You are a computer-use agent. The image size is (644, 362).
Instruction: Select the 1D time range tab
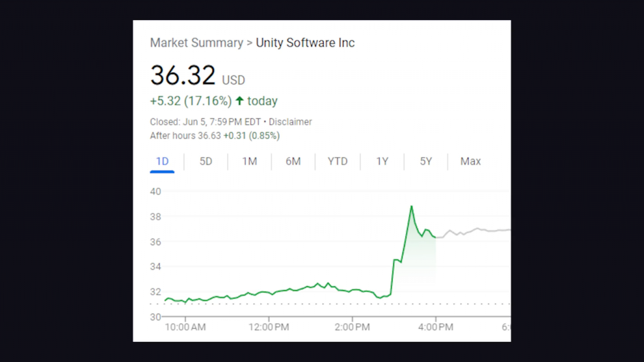(x=162, y=162)
